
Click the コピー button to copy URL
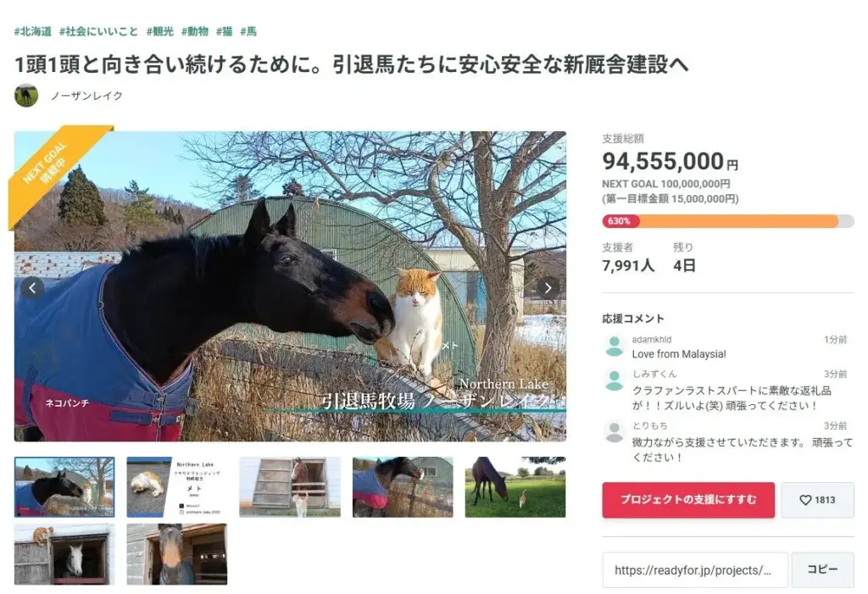tap(822, 569)
